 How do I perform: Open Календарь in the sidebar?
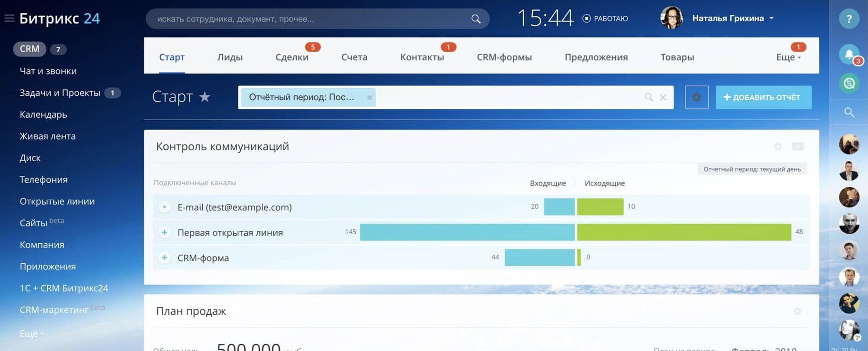tap(43, 114)
